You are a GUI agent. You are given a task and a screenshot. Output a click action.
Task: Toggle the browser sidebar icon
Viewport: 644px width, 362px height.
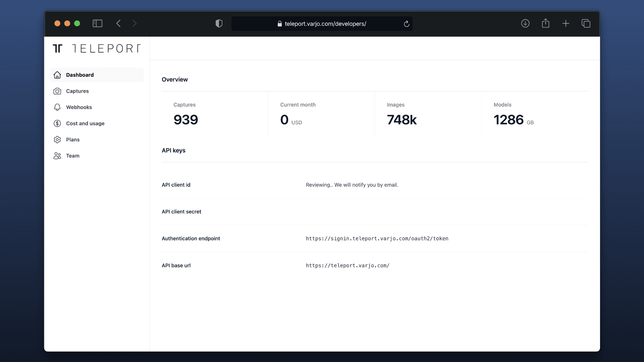click(97, 23)
